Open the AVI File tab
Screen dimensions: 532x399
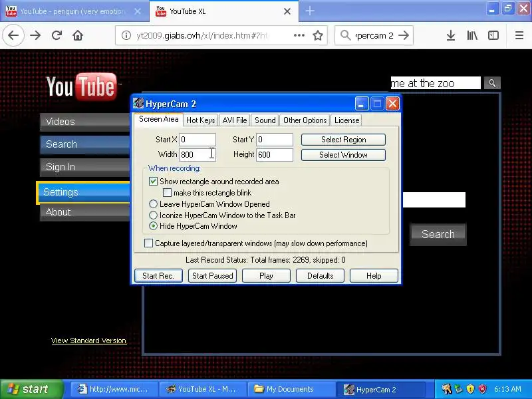point(235,120)
